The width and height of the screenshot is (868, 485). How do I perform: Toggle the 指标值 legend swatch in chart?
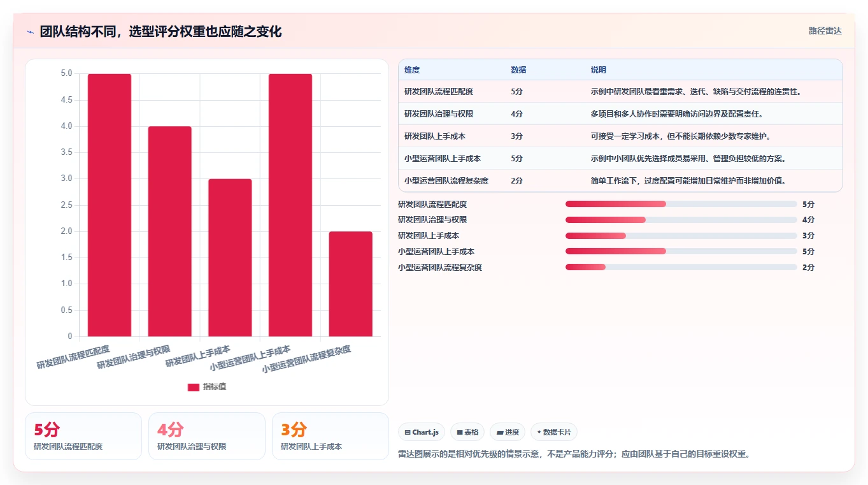194,387
